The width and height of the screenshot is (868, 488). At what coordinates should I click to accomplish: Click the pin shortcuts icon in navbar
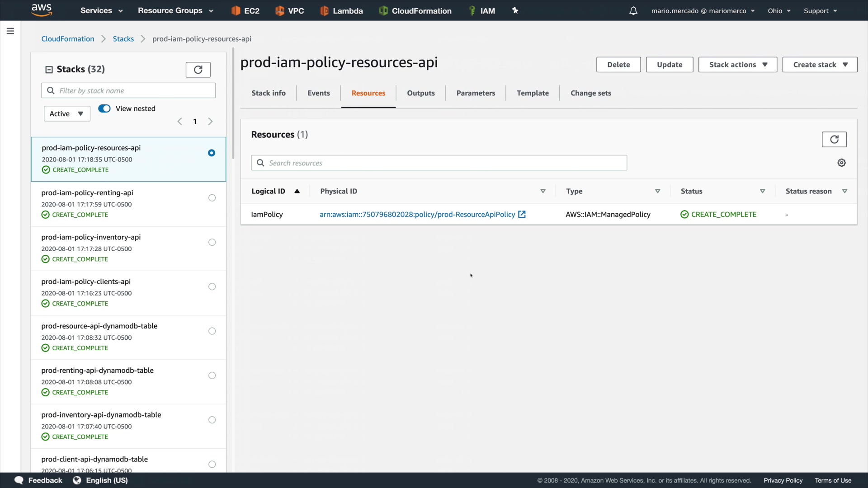click(x=515, y=10)
